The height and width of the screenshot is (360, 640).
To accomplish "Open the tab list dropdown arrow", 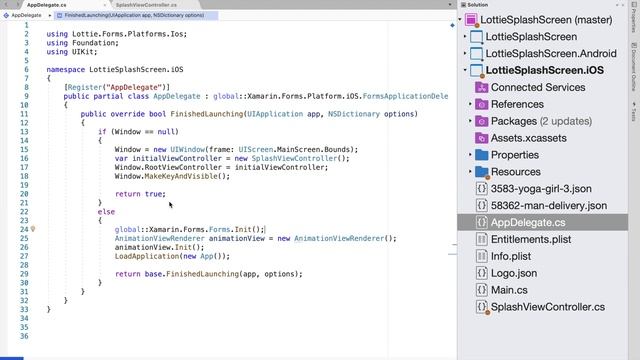I will (450, 5).
